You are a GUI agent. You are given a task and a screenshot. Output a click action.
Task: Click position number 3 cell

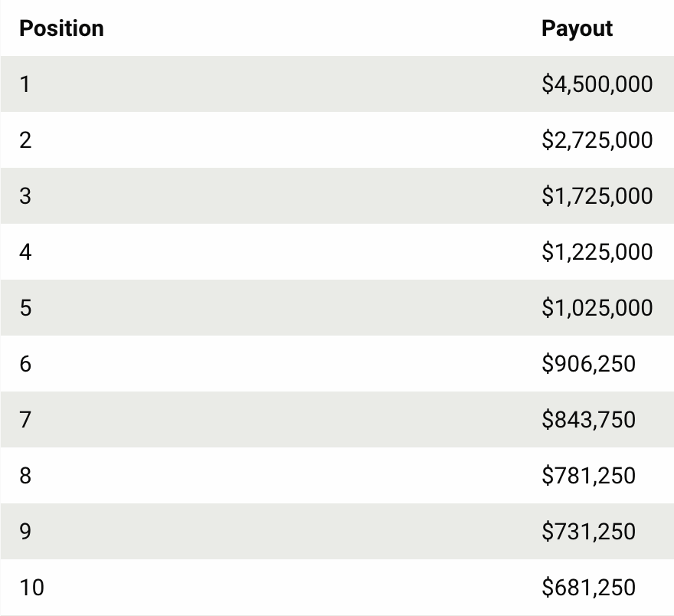(25, 196)
